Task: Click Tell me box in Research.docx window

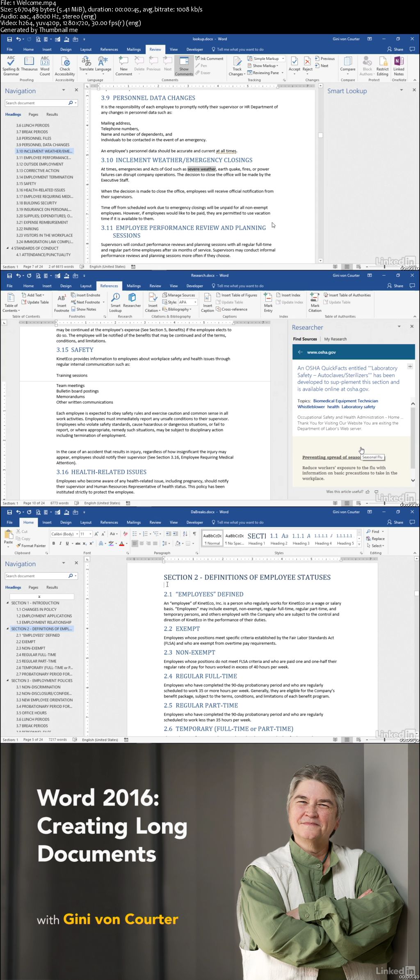Action: pyautogui.click(x=240, y=286)
